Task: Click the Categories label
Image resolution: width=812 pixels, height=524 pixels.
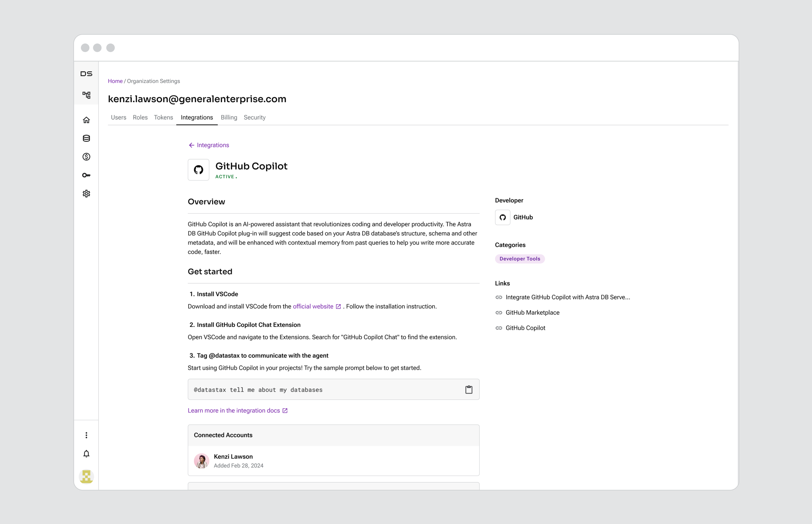Action: (x=510, y=245)
